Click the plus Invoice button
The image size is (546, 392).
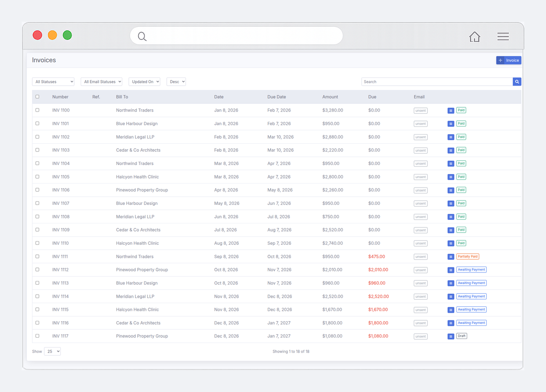pos(509,60)
